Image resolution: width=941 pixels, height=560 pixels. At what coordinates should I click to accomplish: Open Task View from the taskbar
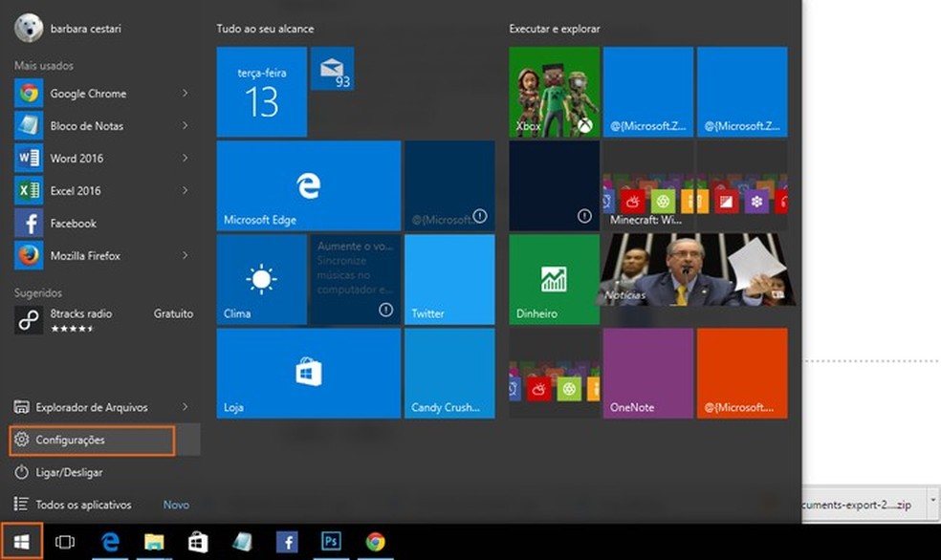(x=64, y=542)
